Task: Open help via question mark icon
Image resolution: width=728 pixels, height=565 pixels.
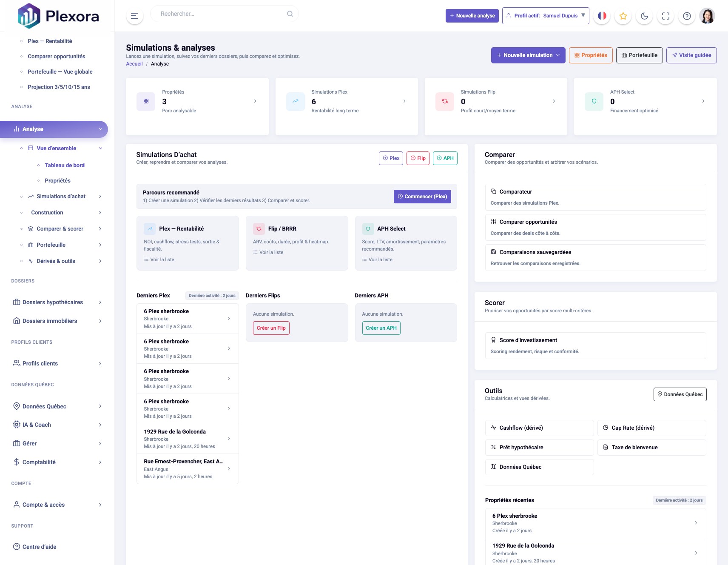Action: pyautogui.click(x=687, y=16)
